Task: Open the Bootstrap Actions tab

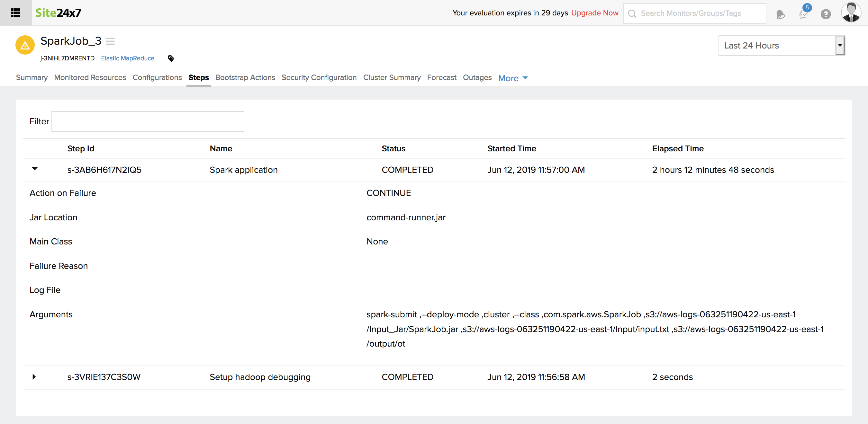Action: [x=245, y=77]
